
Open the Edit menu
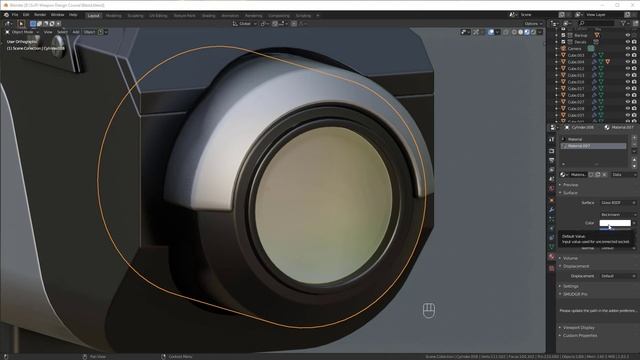26,15
